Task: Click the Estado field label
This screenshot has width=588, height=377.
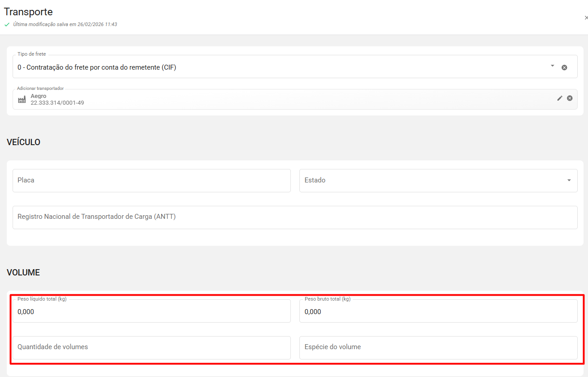Action: (315, 180)
